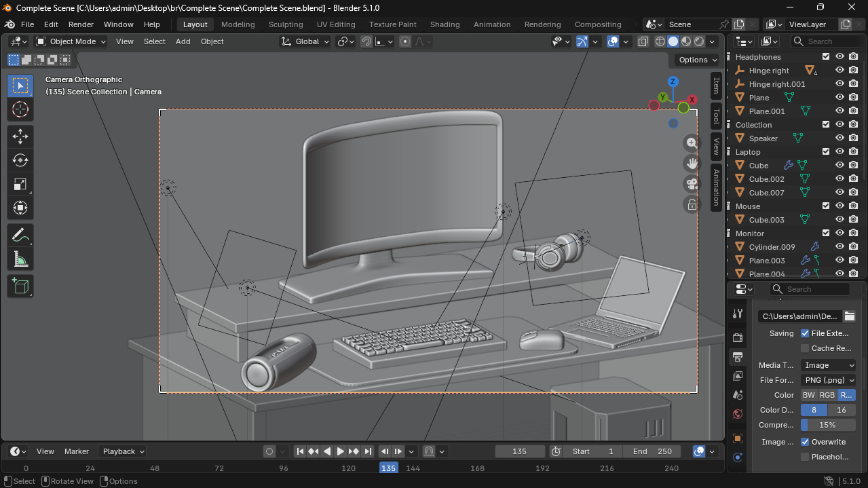Enable the Overwrite checkbox
868x488 pixels.
point(805,442)
